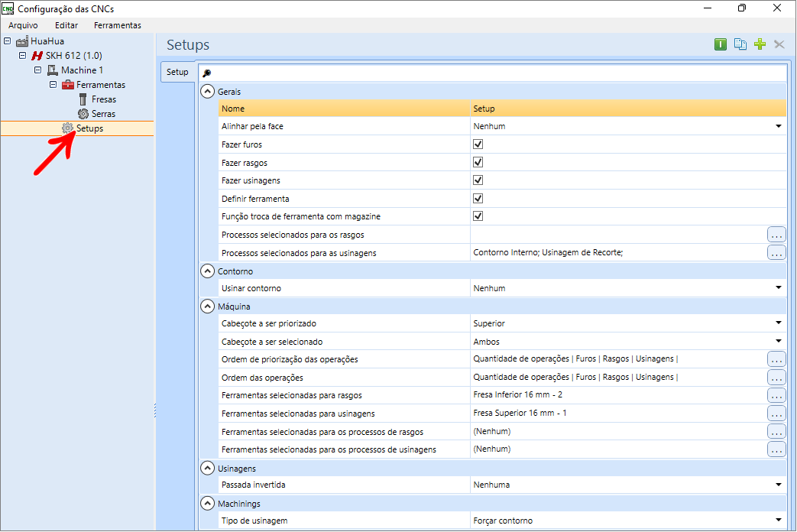Click ellipsis button for Ordem das operações

click(x=776, y=378)
